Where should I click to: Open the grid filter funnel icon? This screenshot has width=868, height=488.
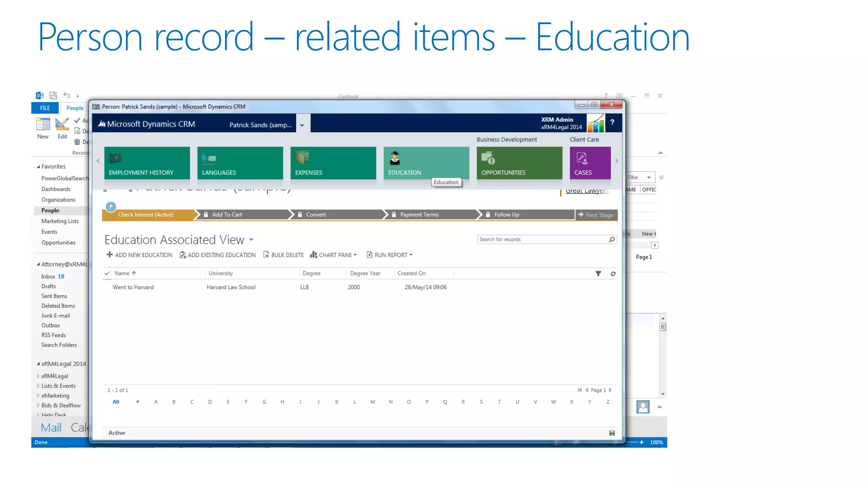pyautogui.click(x=598, y=274)
